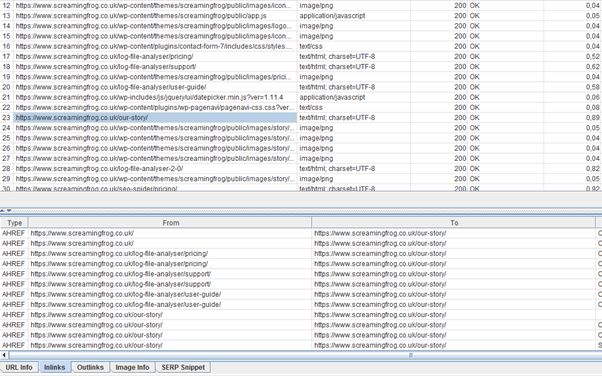Open the URL Info tab
602x376 pixels.
point(19,367)
